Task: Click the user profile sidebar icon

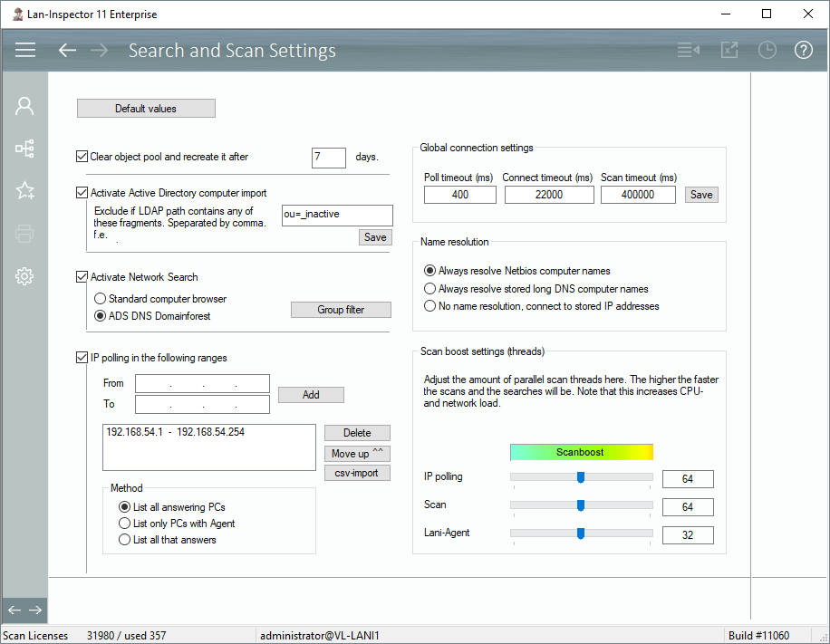Action: click(x=24, y=106)
